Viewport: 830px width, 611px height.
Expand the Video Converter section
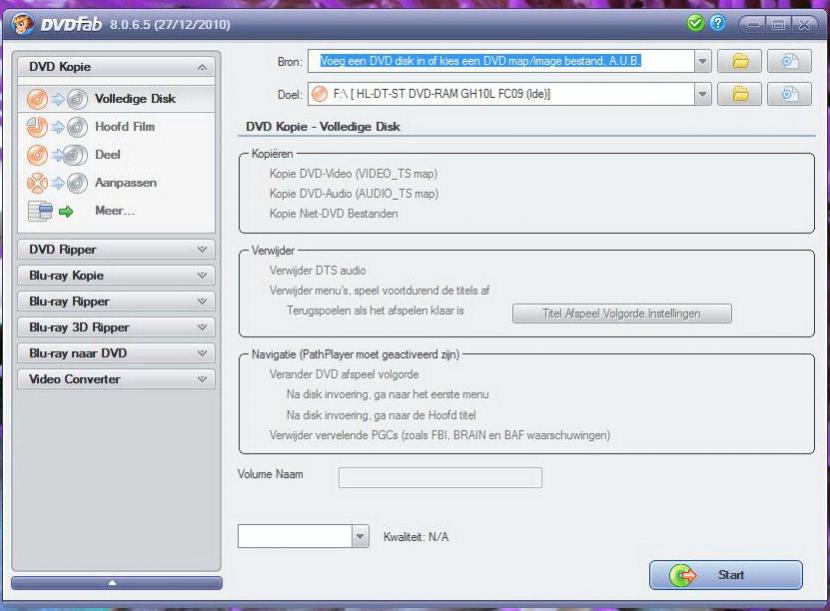pos(116,379)
